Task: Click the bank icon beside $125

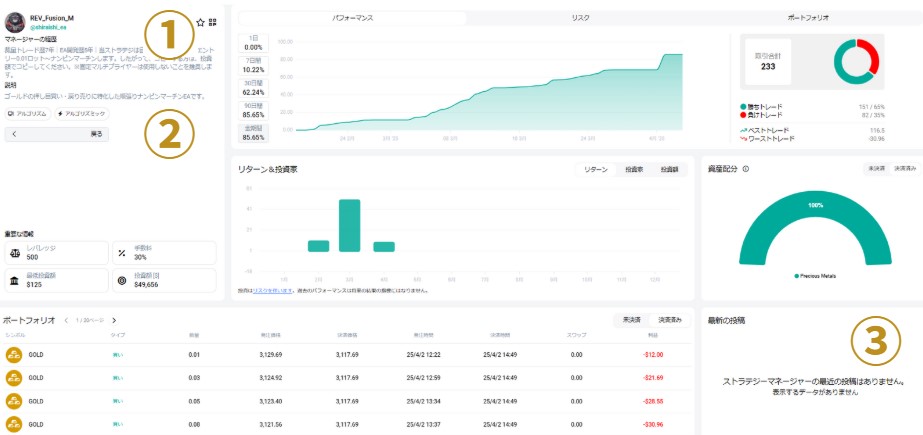Action: pyautogui.click(x=15, y=280)
